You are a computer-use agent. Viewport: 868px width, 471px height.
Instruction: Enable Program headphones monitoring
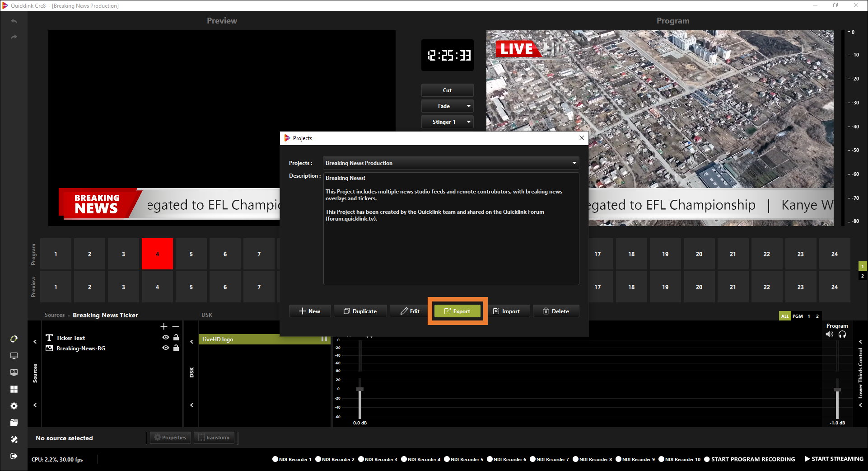point(842,334)
